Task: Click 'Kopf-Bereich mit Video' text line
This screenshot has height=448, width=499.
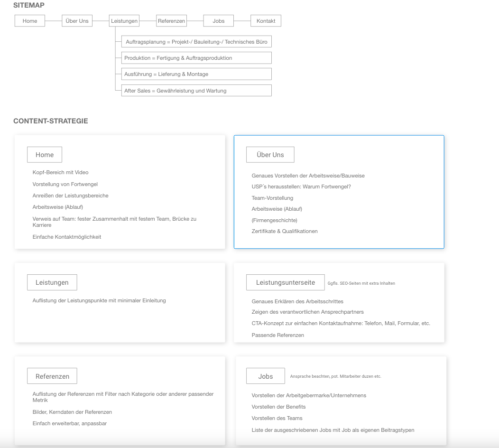Action: 60,172
